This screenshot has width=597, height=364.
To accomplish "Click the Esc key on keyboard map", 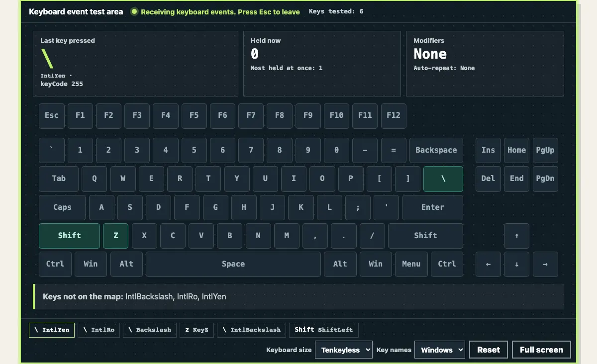I will pos(52,115).
